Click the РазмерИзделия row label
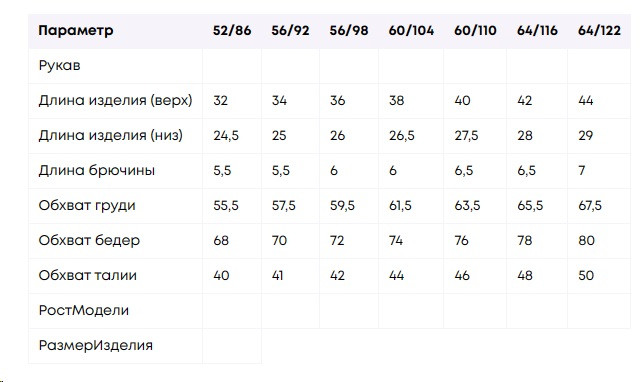The image size is (640, 382). click(x=96, y=346)
